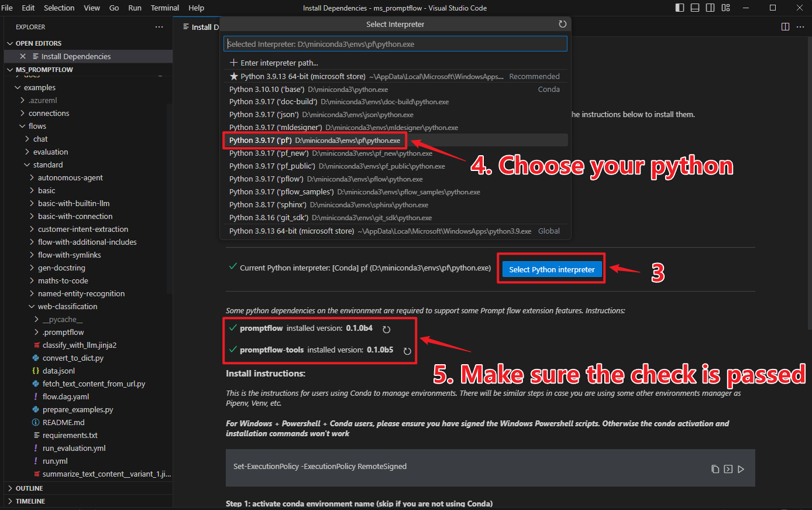
Task: Copy the Set-ExecutionPolicy command snippet
Action: (715, 468)
